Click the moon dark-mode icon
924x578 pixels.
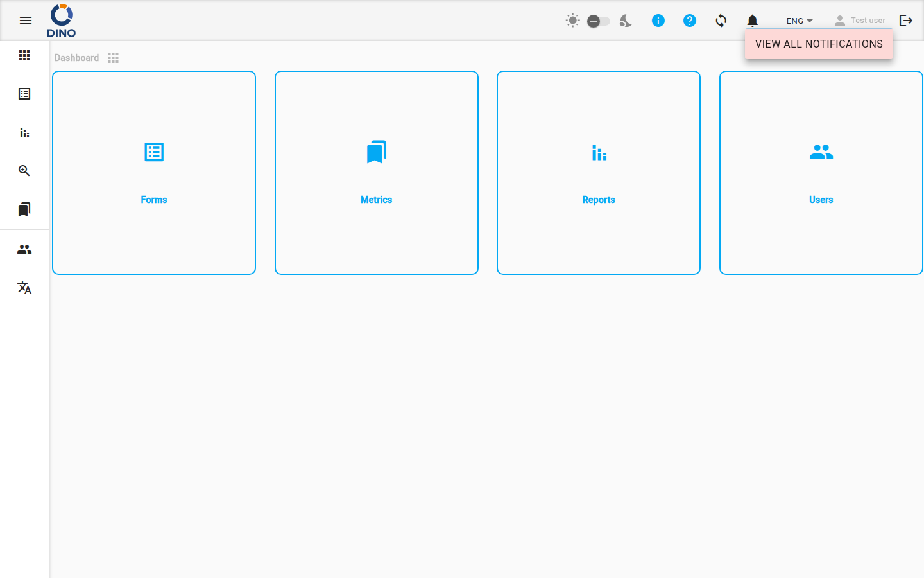pyautogui.click(x=626, y=21)
